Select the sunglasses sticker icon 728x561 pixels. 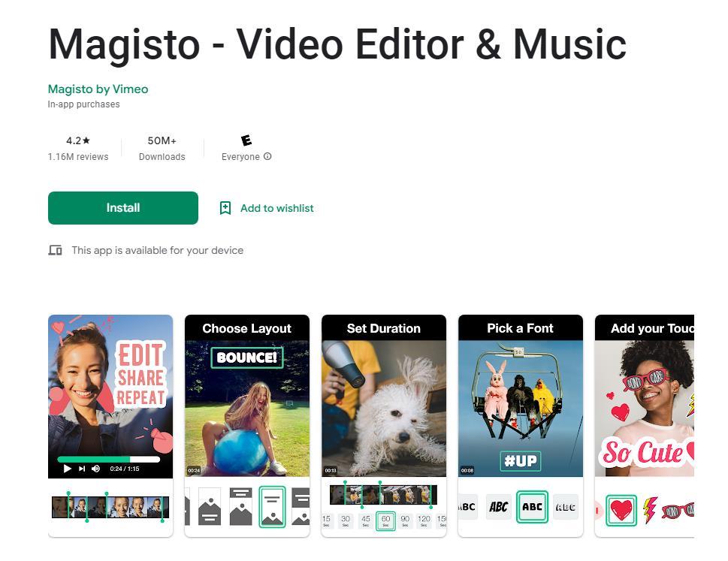click(678, 511)
